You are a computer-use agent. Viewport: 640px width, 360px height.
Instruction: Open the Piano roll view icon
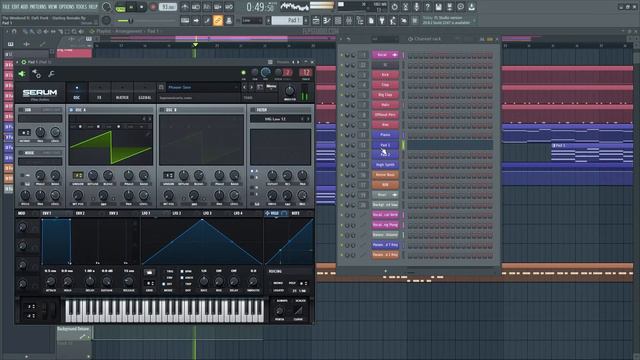tap(327, 20)
